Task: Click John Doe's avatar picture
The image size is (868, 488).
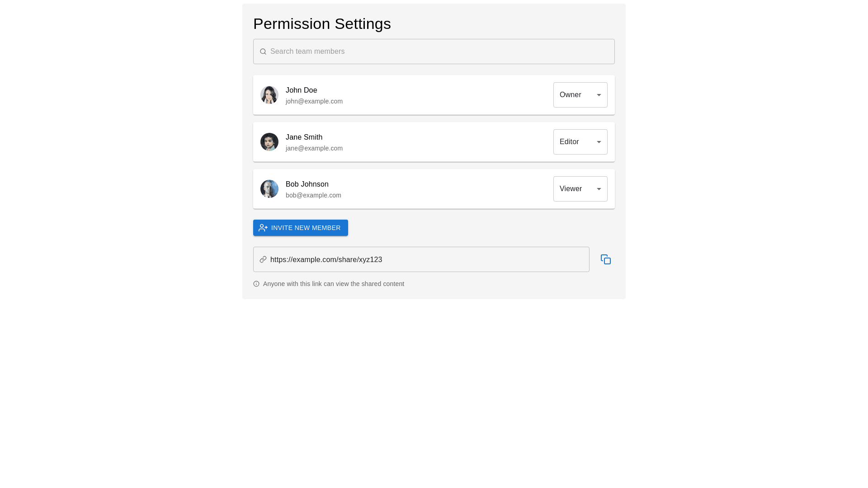Action: (x=269, y=95)
